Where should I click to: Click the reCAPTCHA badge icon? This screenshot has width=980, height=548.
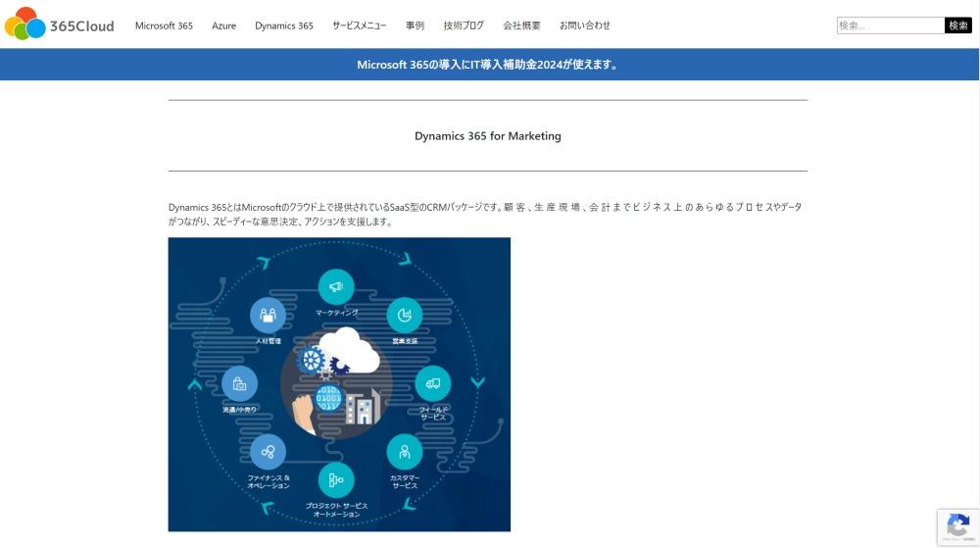[958, 527]
